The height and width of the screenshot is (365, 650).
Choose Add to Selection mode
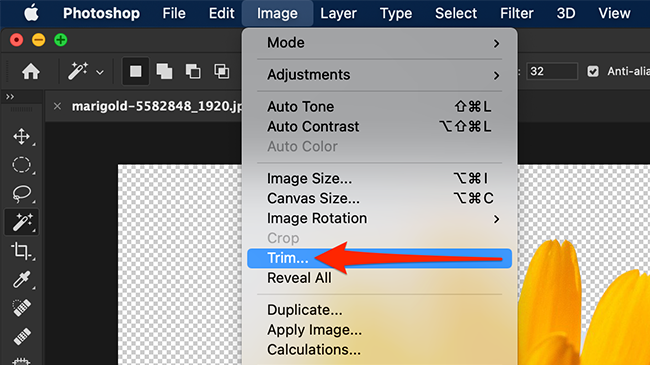pos(164,71)
